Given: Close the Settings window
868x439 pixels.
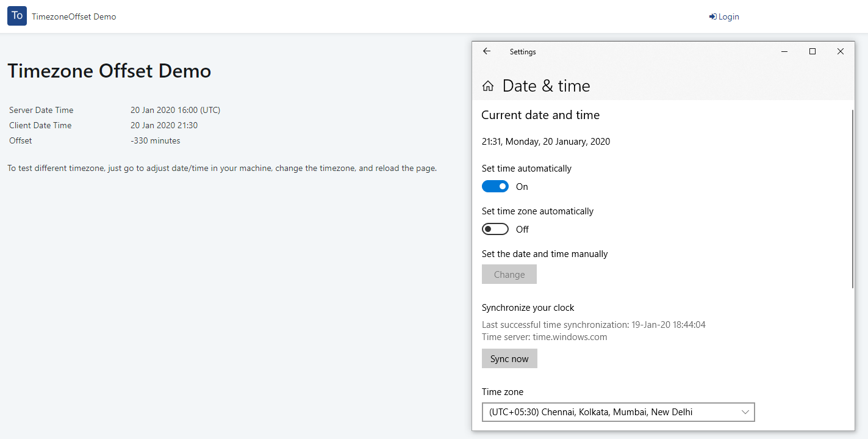Looking at the screenshot, I should click(841, 52).
